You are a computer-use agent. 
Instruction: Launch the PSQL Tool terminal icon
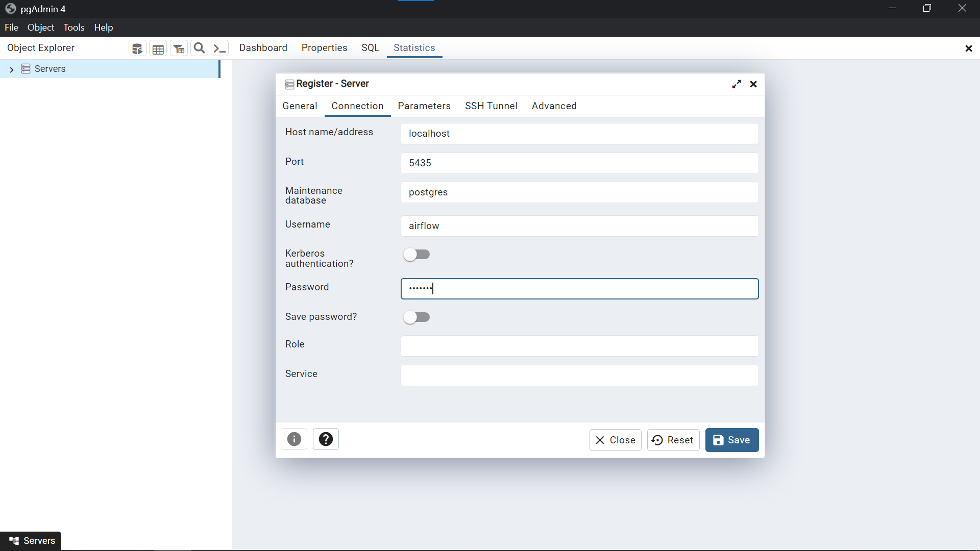click(x=219, y=48)
